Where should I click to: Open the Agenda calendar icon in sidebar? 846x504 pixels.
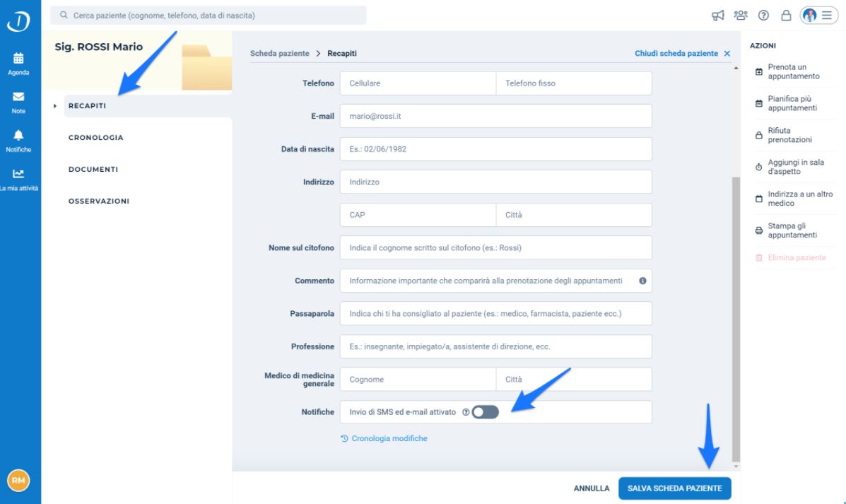click(x=18, y=58)
